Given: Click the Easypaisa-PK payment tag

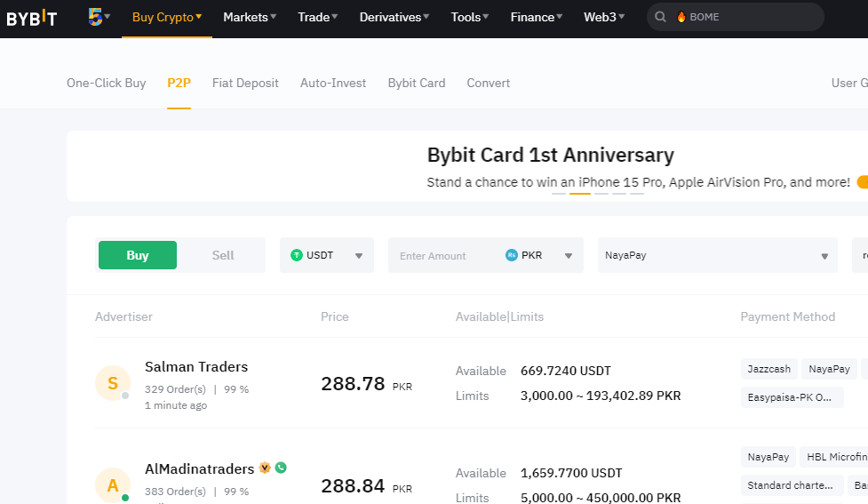Looking at the screenshot, I should 792,397.
